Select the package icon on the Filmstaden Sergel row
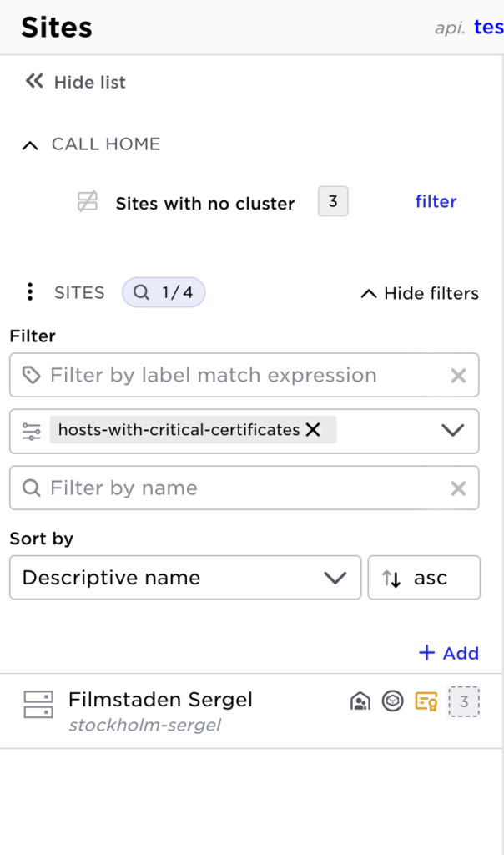Screen dimensions: 504x855 pos(392,701)
